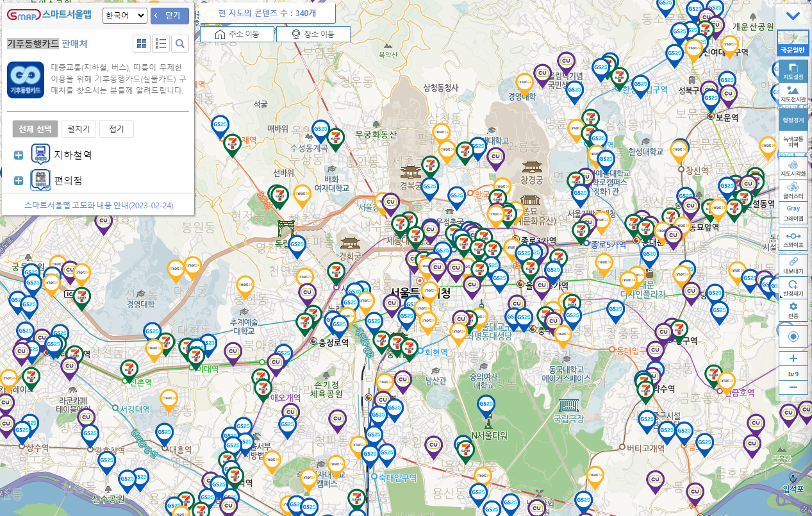Toggle the 행정경계 boundary layer
The image size is (812, 516).
(793, 120)
